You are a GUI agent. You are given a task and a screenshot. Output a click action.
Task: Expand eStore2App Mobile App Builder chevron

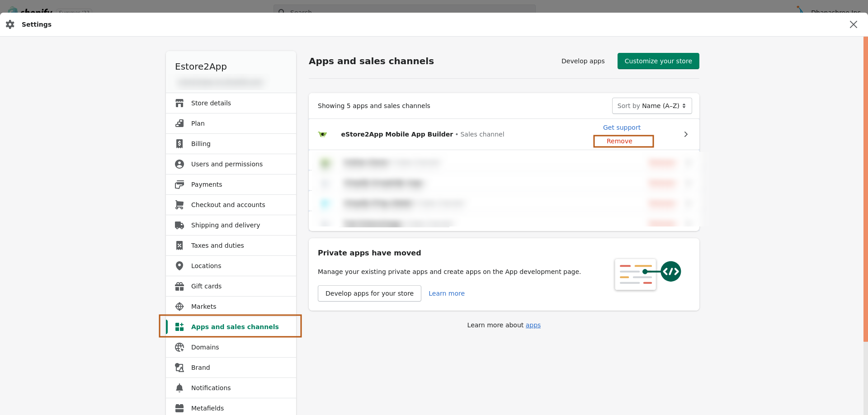tap(686, 134)
